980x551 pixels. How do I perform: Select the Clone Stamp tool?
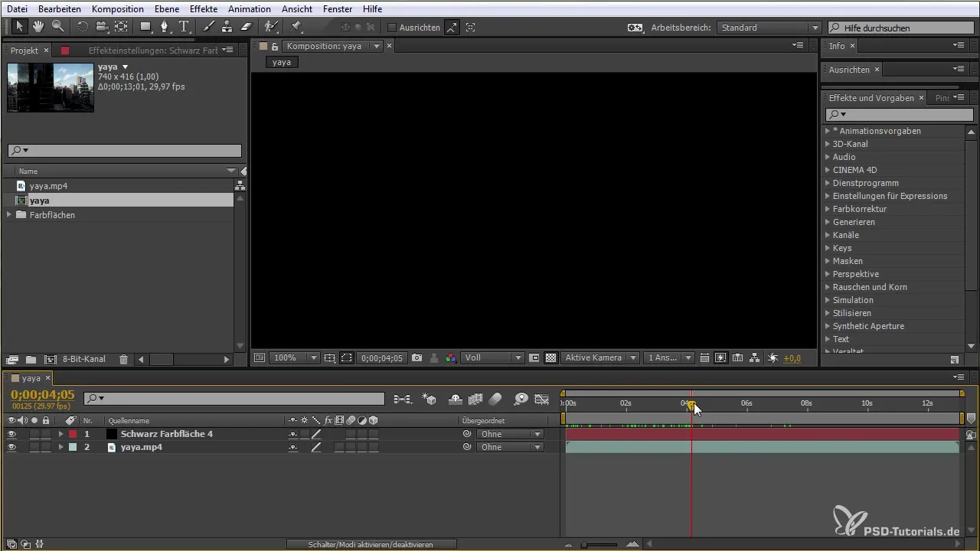[227, 27]
